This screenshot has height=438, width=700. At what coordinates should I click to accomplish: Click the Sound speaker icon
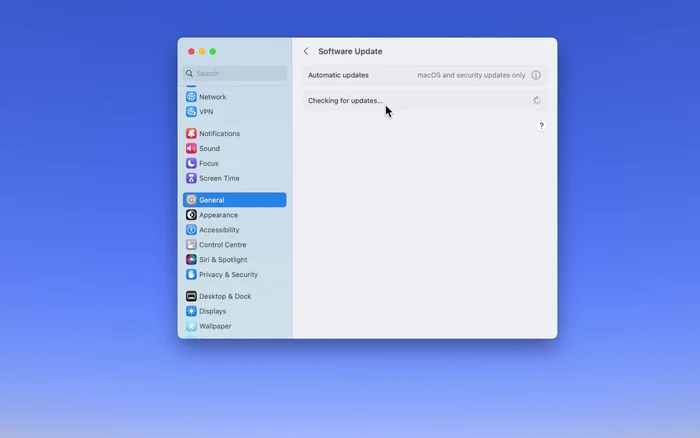[x=191, y=149]
